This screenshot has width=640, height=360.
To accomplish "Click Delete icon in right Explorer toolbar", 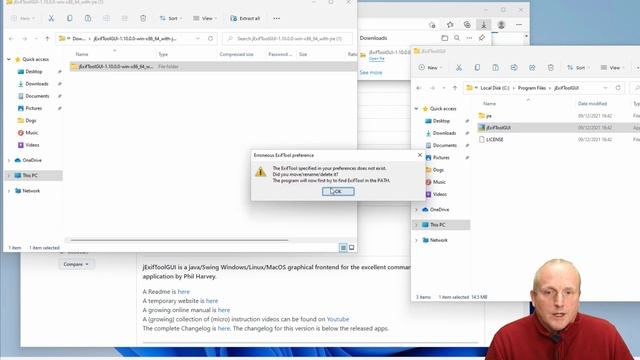I will [551, 68].
